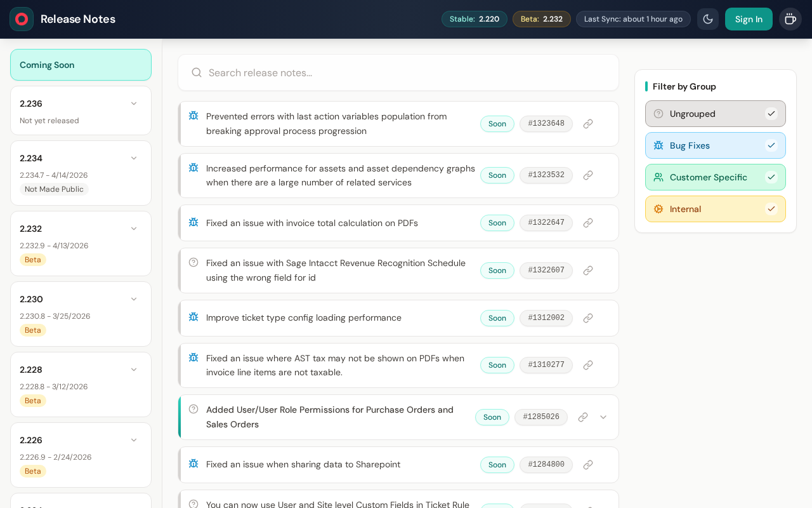Click question icon on Sage Intacct note
The height and width of the screenshot is (508, 812).
pyautogui.click(x=193, y=262)
